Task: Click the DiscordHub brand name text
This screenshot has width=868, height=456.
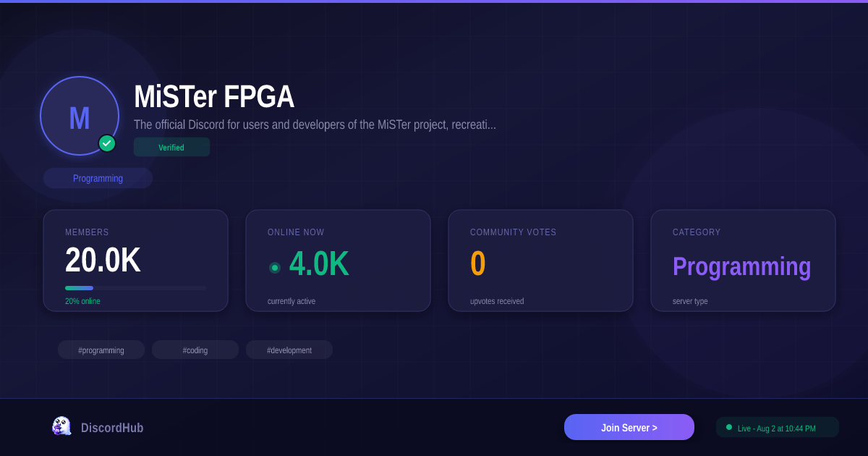Action: [x=112, y=428]
